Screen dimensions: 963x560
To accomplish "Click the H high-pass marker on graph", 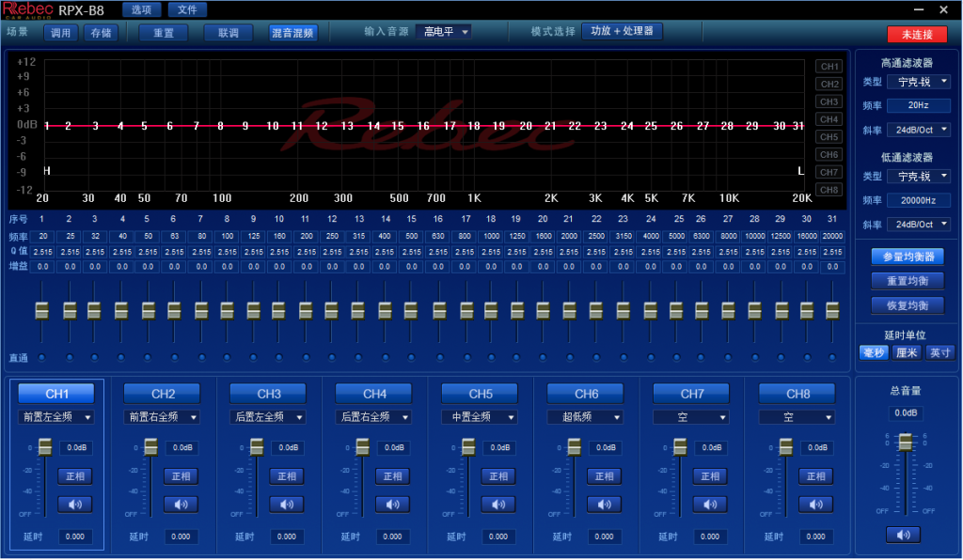I will tap(47, 170).
